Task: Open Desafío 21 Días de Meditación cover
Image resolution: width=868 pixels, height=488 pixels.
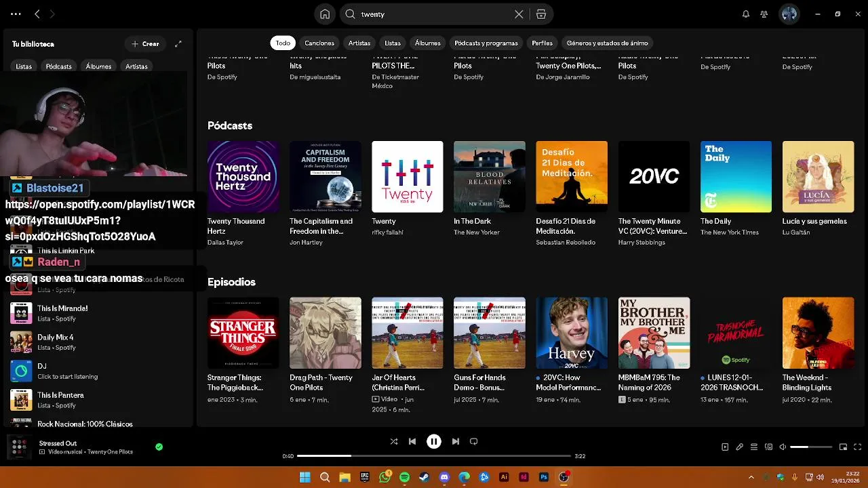Action: pyautogui.click(x=572, y=177)
